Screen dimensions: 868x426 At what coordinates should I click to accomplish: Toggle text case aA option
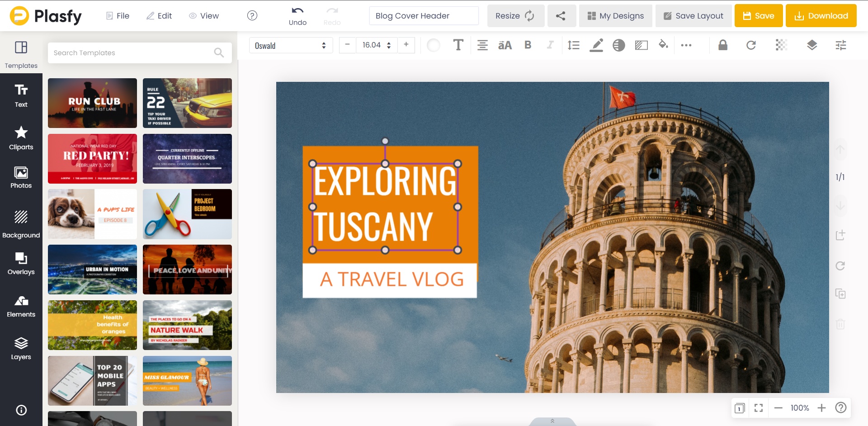point(505,45)
